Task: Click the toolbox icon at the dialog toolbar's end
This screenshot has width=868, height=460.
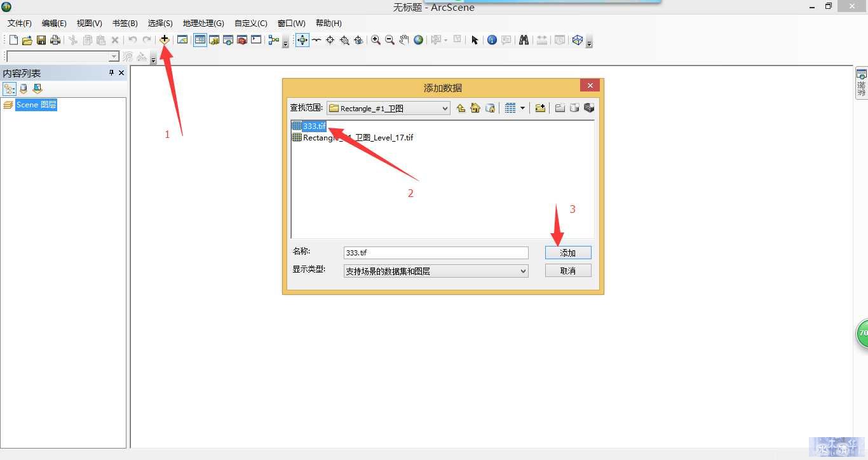Action: (x=589, y=108)
